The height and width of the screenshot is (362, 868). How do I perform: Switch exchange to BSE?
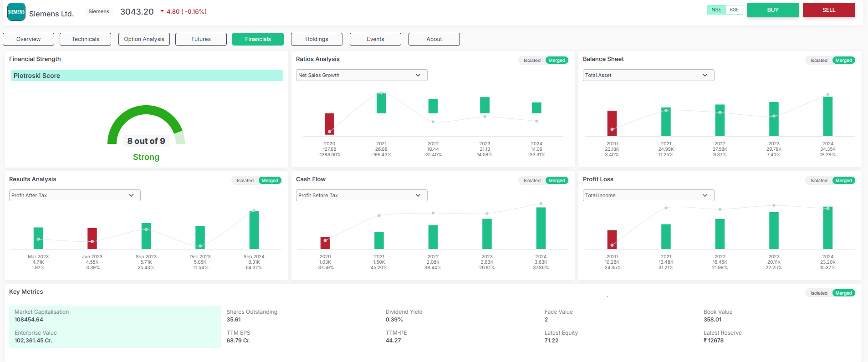click(734, 10)
